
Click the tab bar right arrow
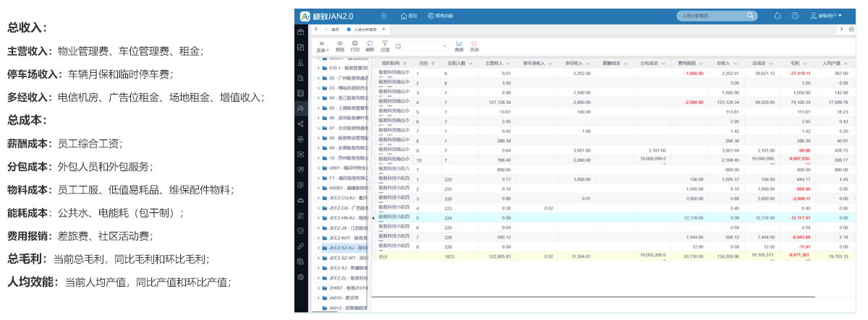tap(842, 30)
